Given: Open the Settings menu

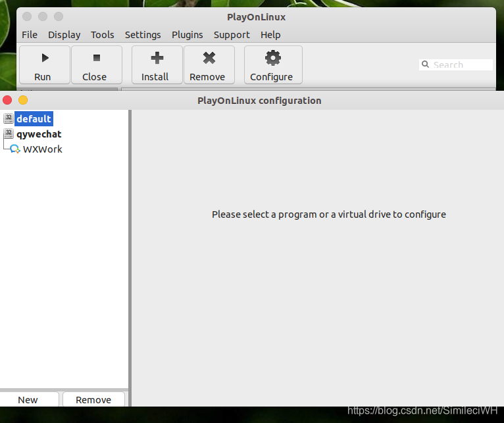Looking at the screenshot, I should coord(143,35).
